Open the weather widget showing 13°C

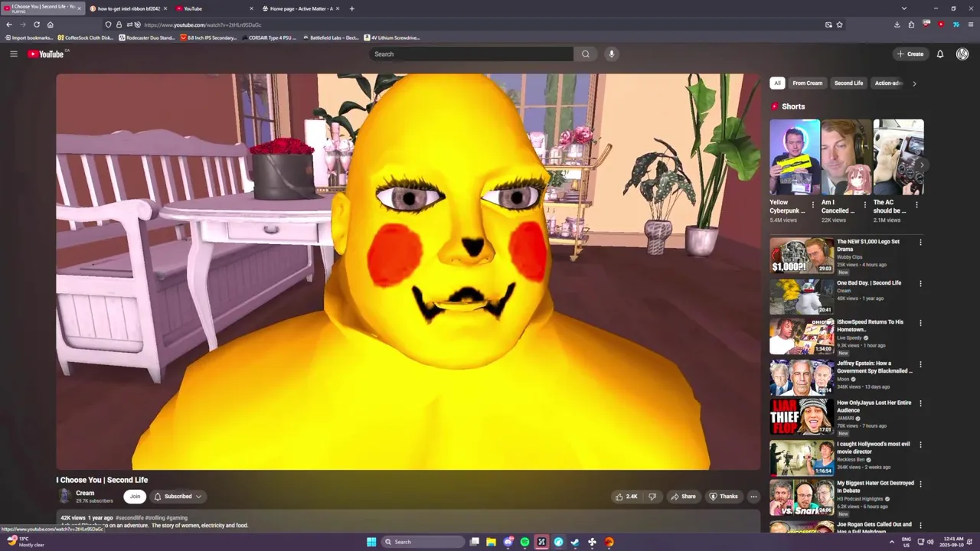pos(26,542)
